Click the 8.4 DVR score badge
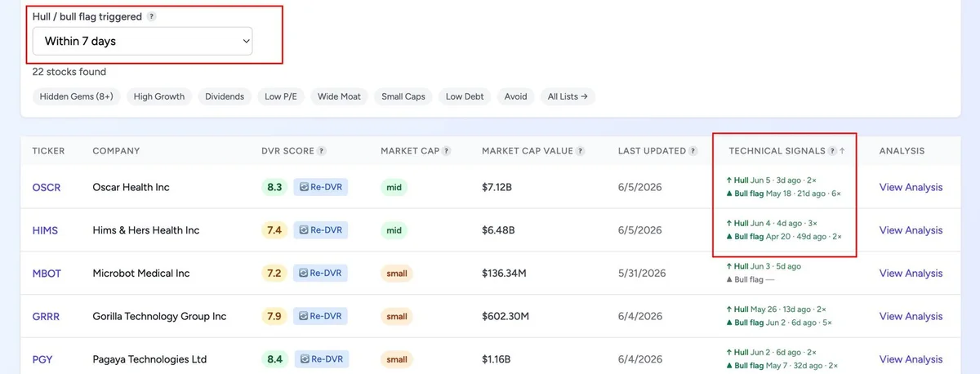Viewport: 980px width, 374px height. point(274,359)
